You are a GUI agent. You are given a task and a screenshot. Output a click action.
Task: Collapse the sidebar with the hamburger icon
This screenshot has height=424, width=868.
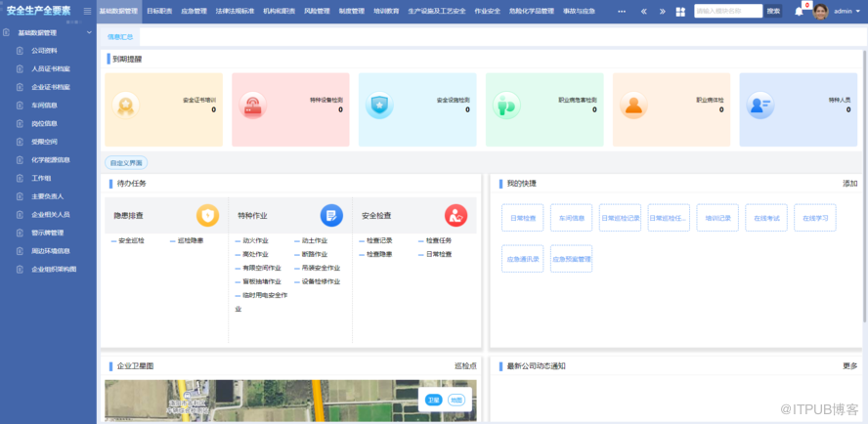coord(88,11)
